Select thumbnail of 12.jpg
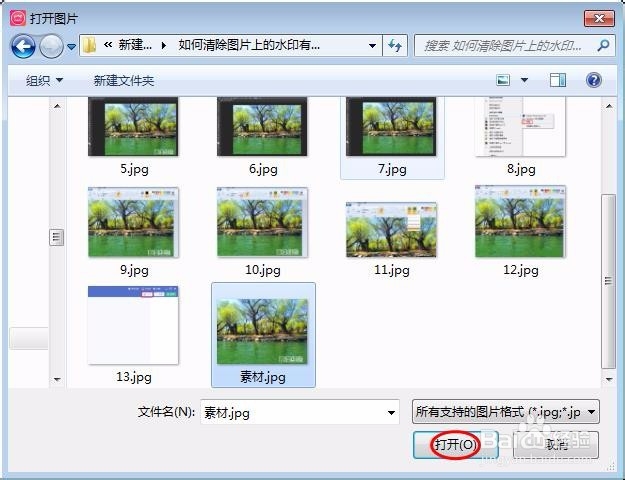Screen dimensions: 625x480 click(x=520, y=221)
